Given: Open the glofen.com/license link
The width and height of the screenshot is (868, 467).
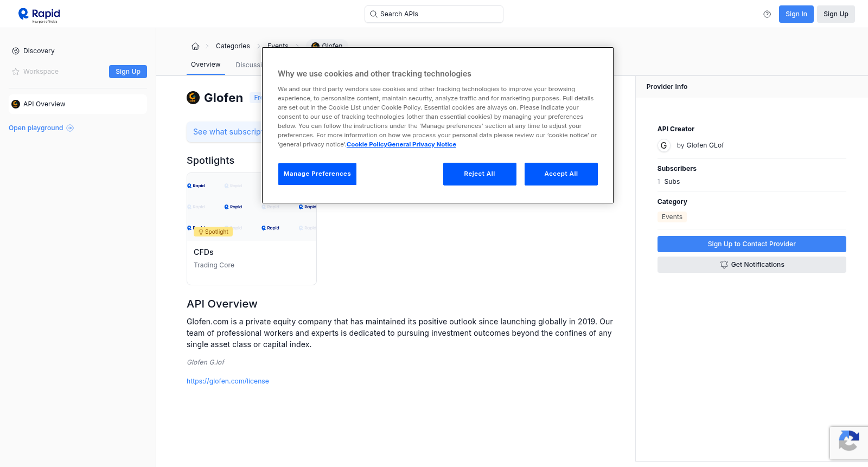Looking at the screenshot, I should (228, 381).
